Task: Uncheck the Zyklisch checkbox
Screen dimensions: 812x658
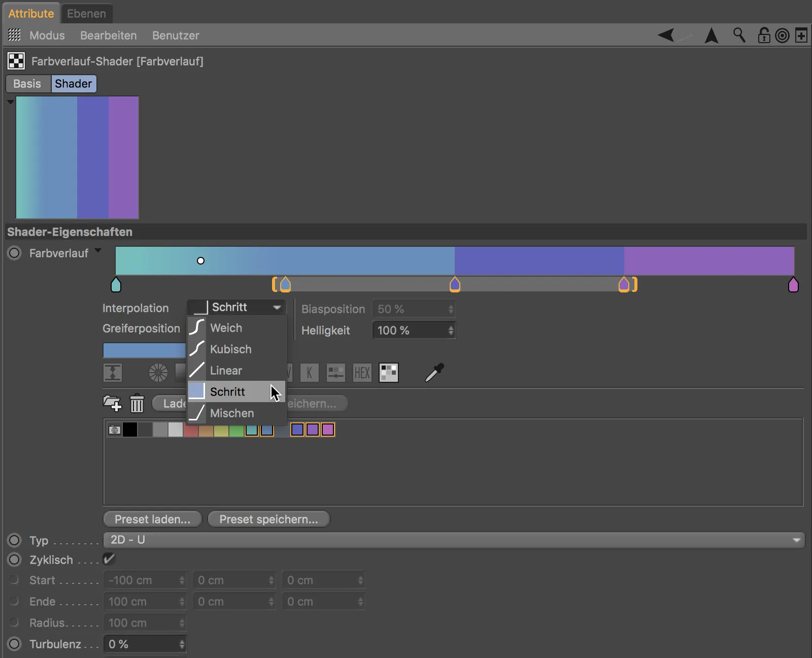Action: coord(109,559)
